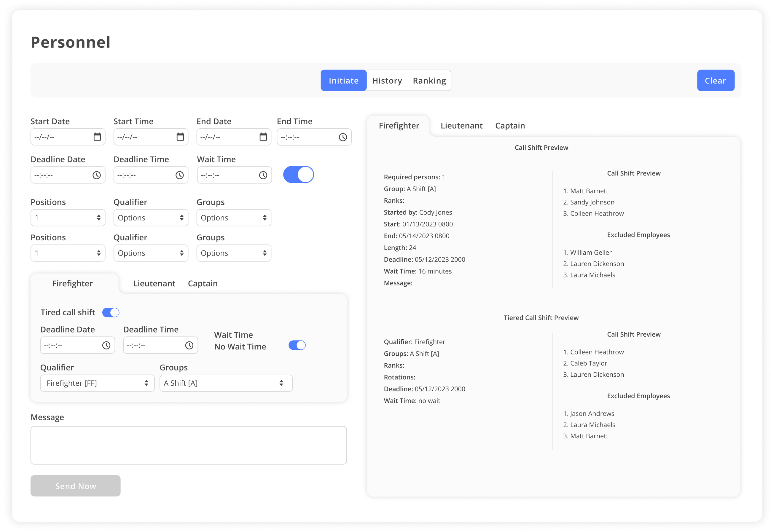Click inside the Message text area

(x=188, y=445)
